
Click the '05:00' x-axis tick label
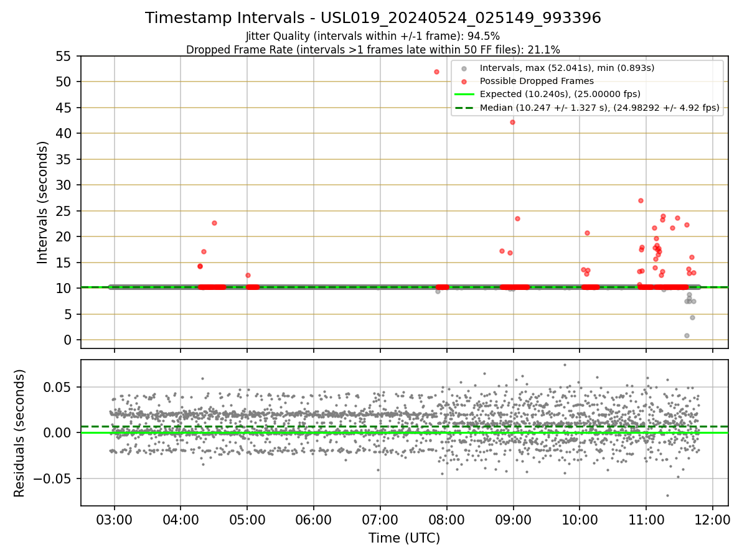tap(247, 520)
